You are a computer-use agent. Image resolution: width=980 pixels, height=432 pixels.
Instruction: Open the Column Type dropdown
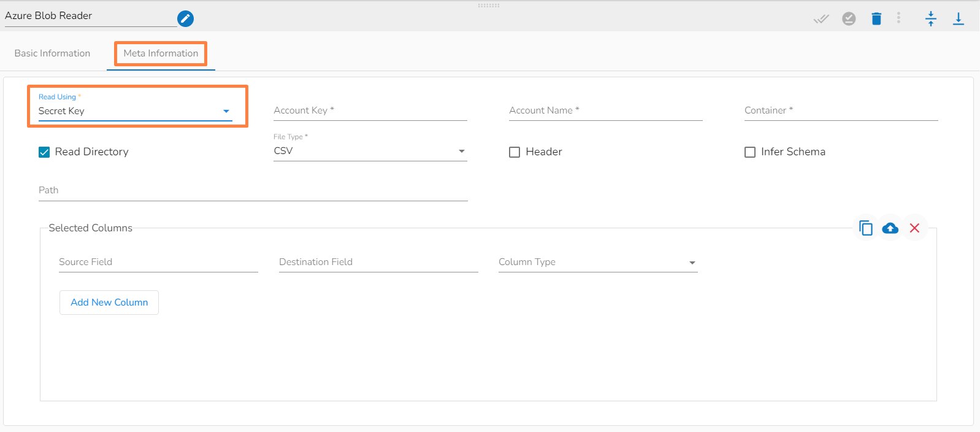click(598, 263)
